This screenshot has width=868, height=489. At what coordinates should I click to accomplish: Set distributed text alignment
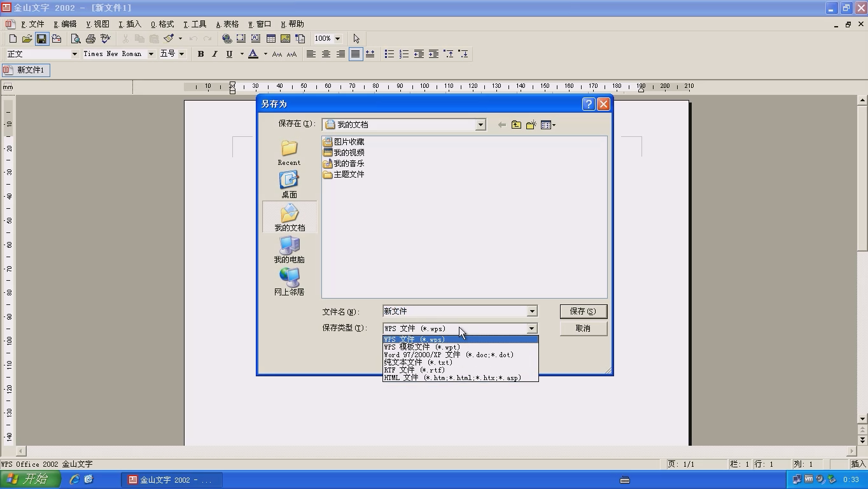(370, 54)
